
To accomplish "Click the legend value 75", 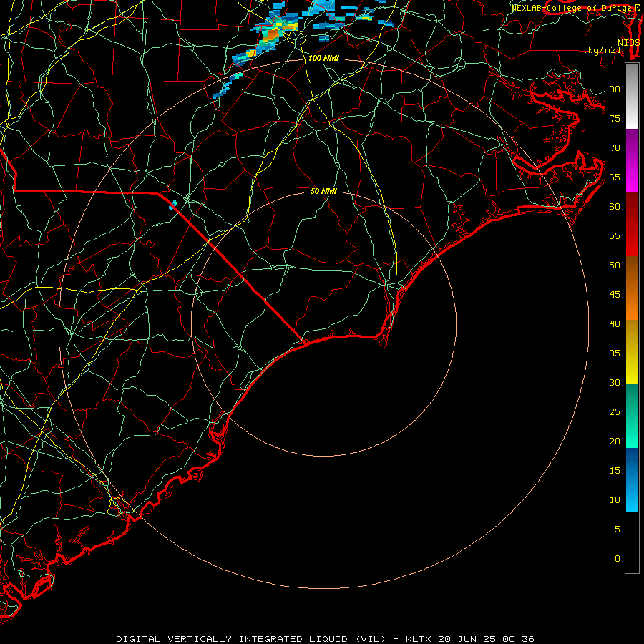I will tap(615, 118).
